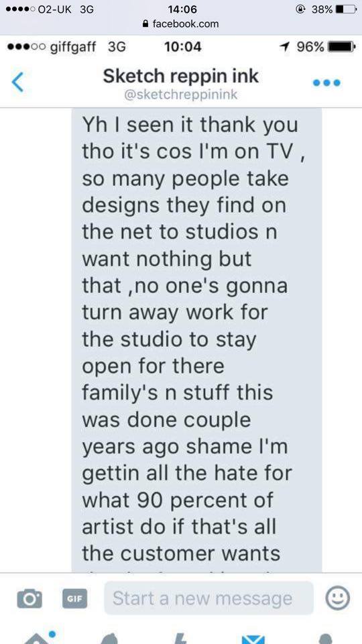Open the three-dot conversation options menu
Viewport: 362px width, 644px height.
coord(326,83)
